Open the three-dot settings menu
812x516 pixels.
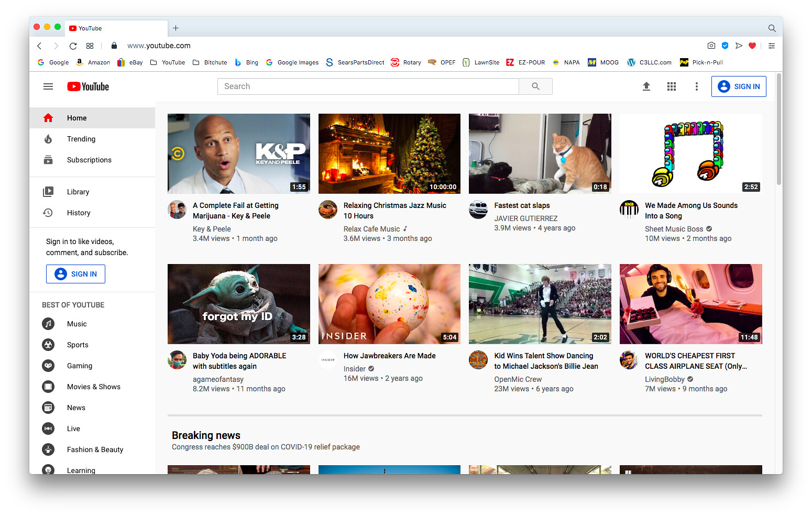click(x=696, y=86)
